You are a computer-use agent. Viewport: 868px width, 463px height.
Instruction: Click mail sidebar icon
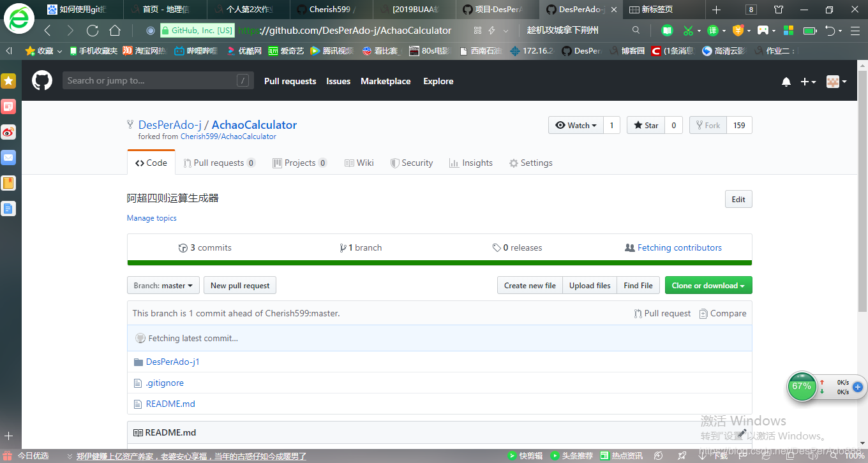[8, 158]
